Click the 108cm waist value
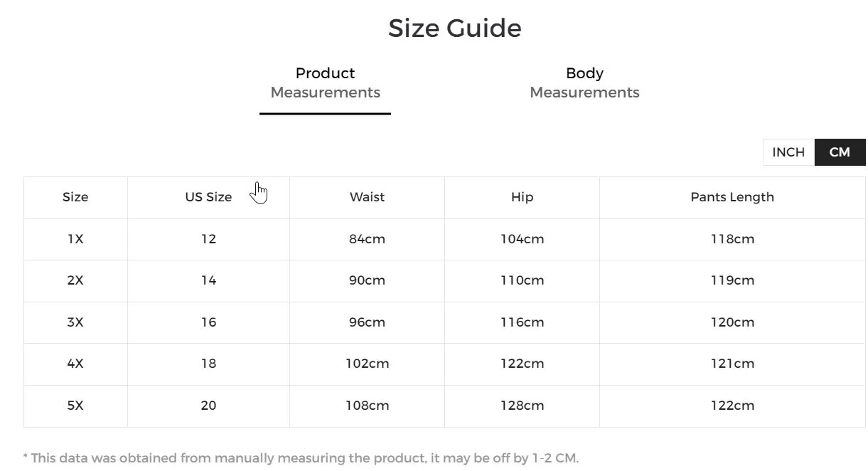The image size is (868, 471). [367, 405]
